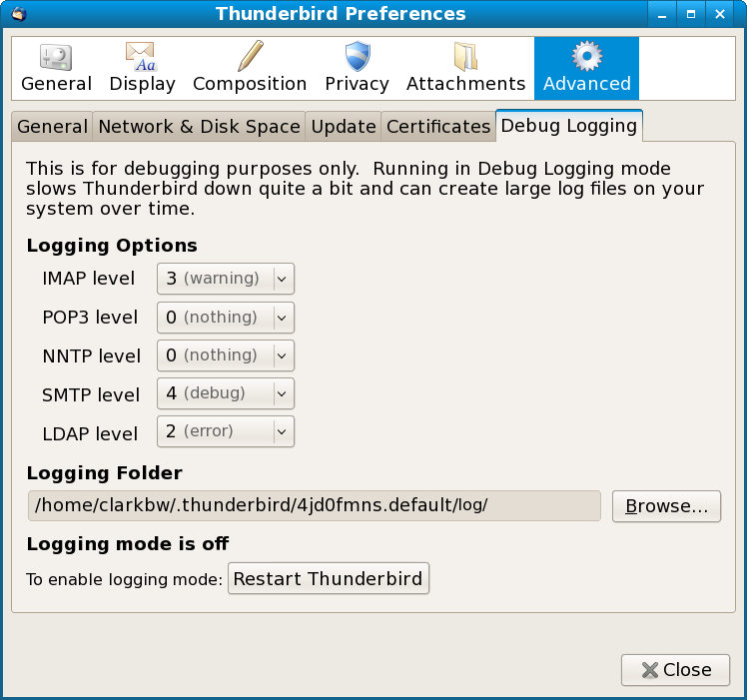Open the Composition pencil icon category
The height and width of the screenshot is (700, 747).
click(250, 68)
